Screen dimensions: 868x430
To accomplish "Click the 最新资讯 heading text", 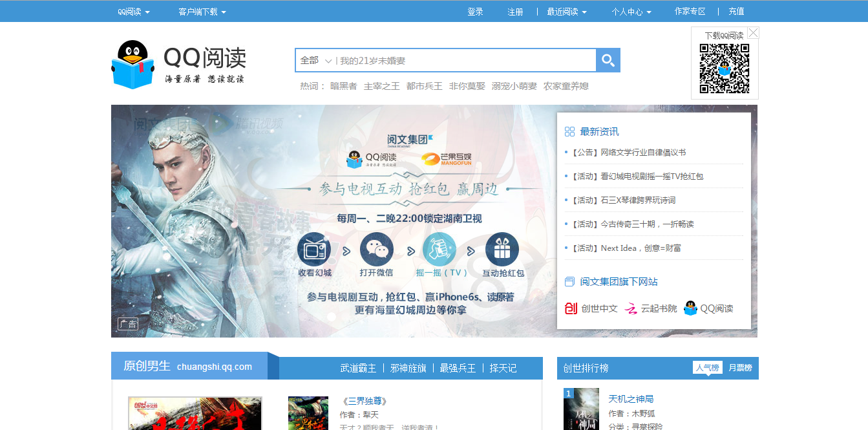I will [599, 132].
